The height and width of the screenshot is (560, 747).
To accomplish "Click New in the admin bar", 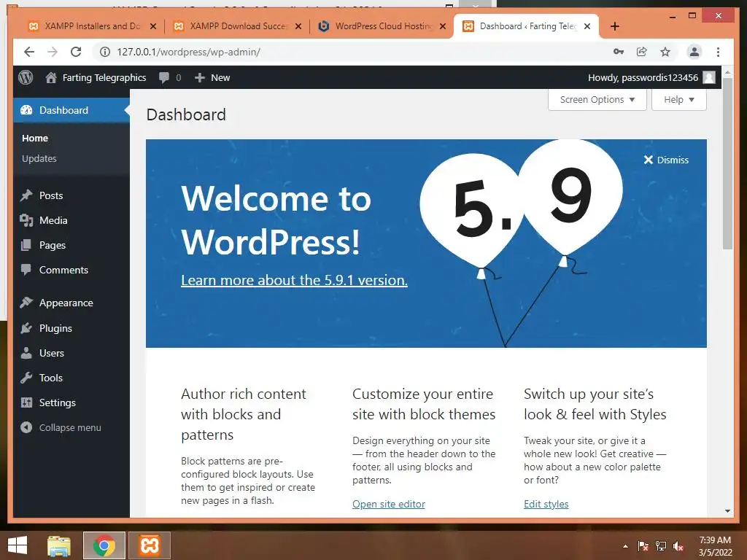I will pos(220,77).
